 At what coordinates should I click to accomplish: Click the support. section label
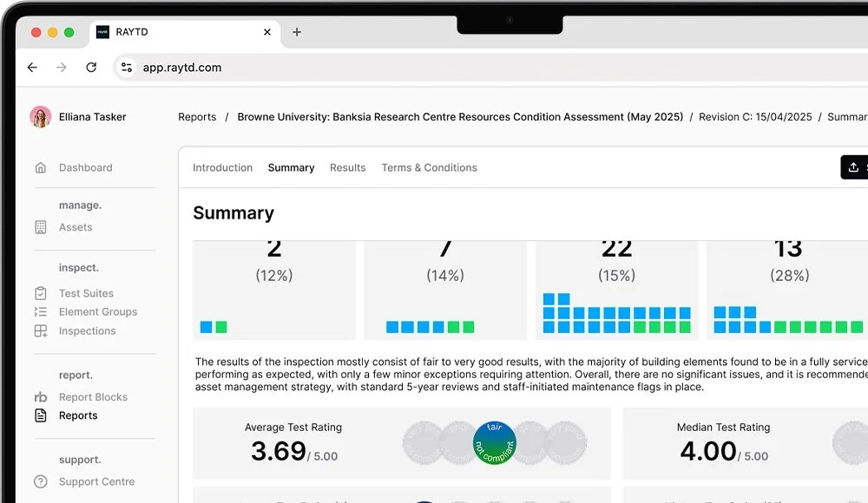80,460
